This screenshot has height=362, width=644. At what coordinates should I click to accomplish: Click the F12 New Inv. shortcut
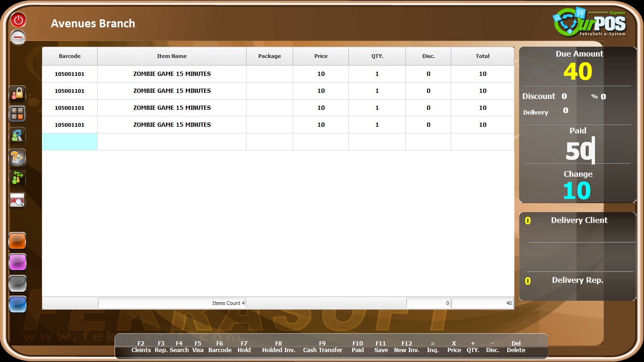(406, 347)
